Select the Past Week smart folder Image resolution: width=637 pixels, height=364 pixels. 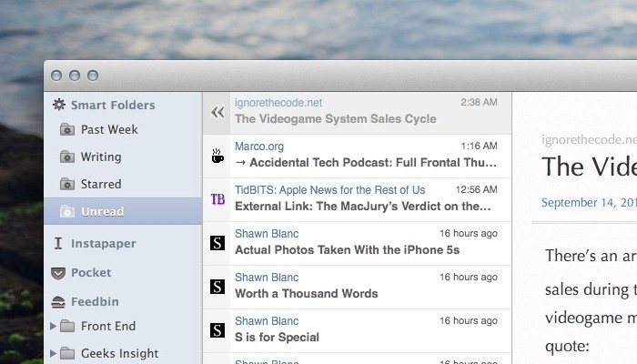[108, 129]
